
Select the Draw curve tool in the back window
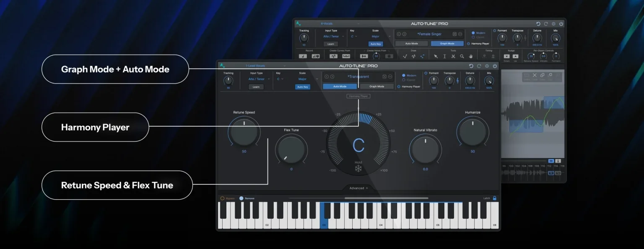(x=413, y=56)
